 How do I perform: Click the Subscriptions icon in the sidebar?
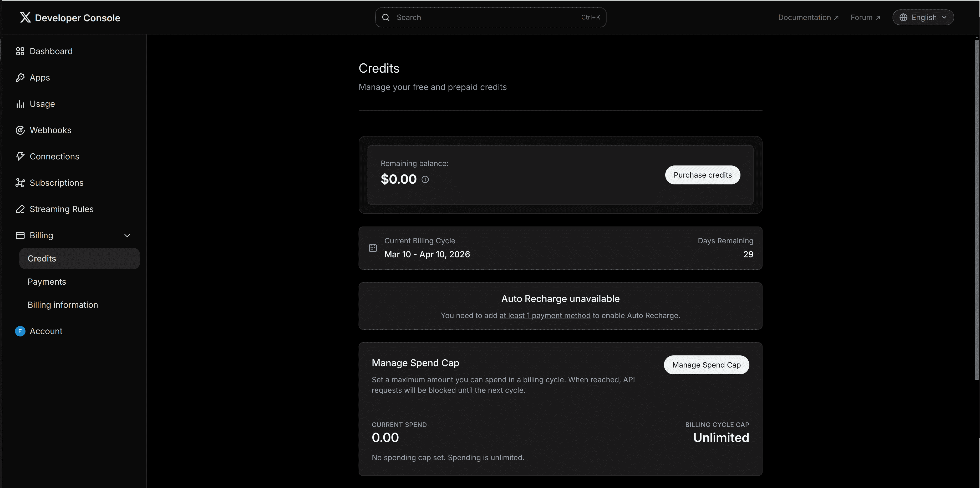tap(20, 183)
